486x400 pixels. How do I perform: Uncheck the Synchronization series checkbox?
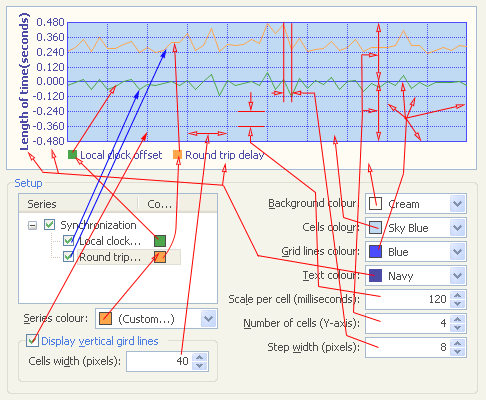pyautogui.click(x=49, y=225)
